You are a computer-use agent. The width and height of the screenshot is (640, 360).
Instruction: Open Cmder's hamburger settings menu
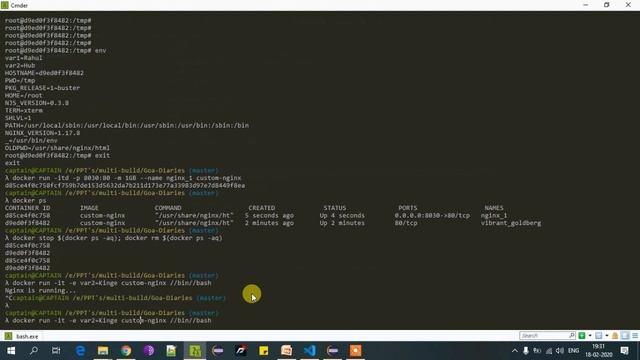(635, 336)
